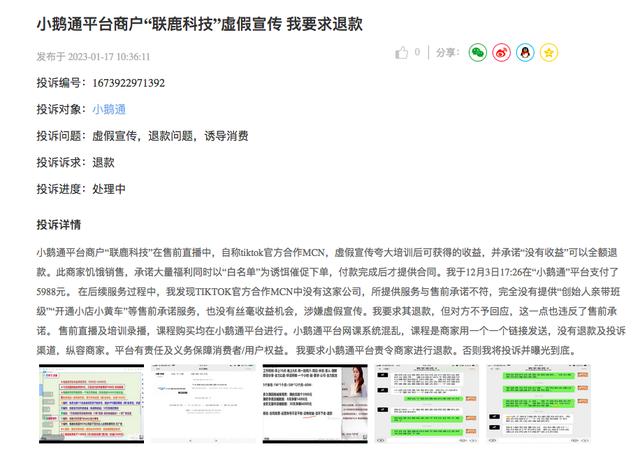Click the last detail line beginning 渠道，纵容商家
Viewport: 640px width, 456px height.
307,350
